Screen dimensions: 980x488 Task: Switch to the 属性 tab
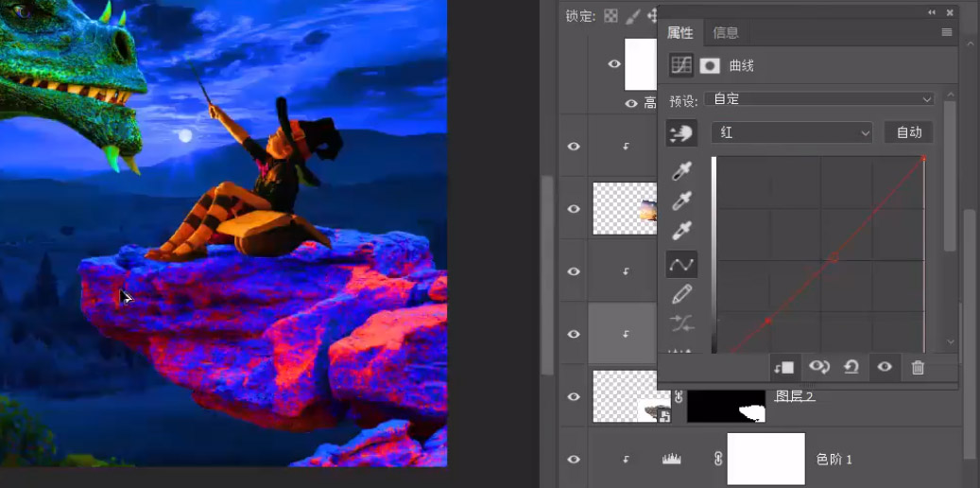680,32
